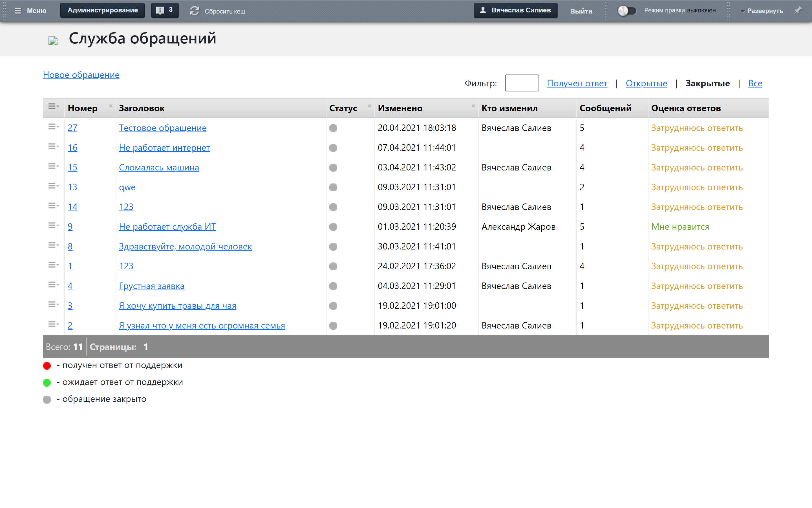
Task: Open row actions menu for ticket 27
Action: tap(53, 127)
